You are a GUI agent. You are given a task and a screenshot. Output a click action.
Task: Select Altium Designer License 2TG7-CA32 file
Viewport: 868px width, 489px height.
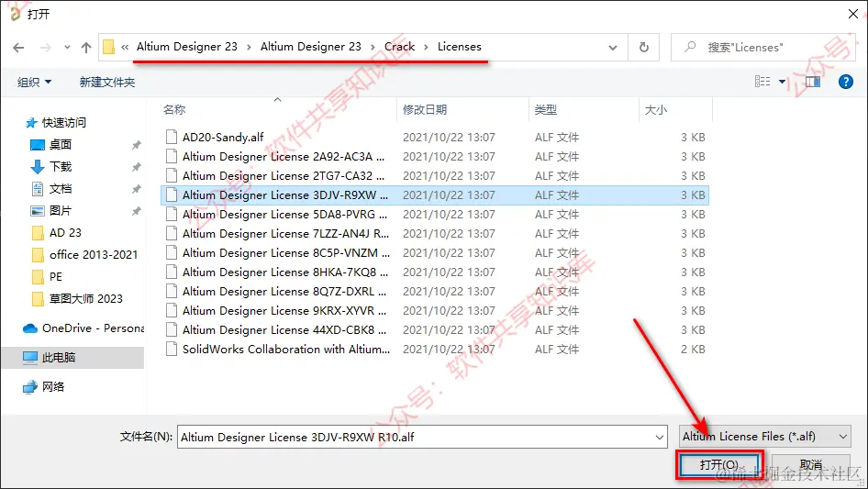click(x=435, y=175)
